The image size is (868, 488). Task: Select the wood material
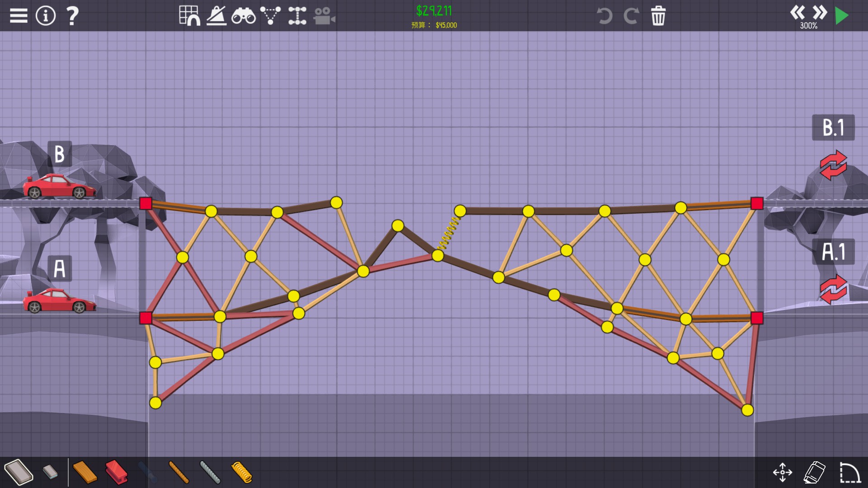pos(85,472)
